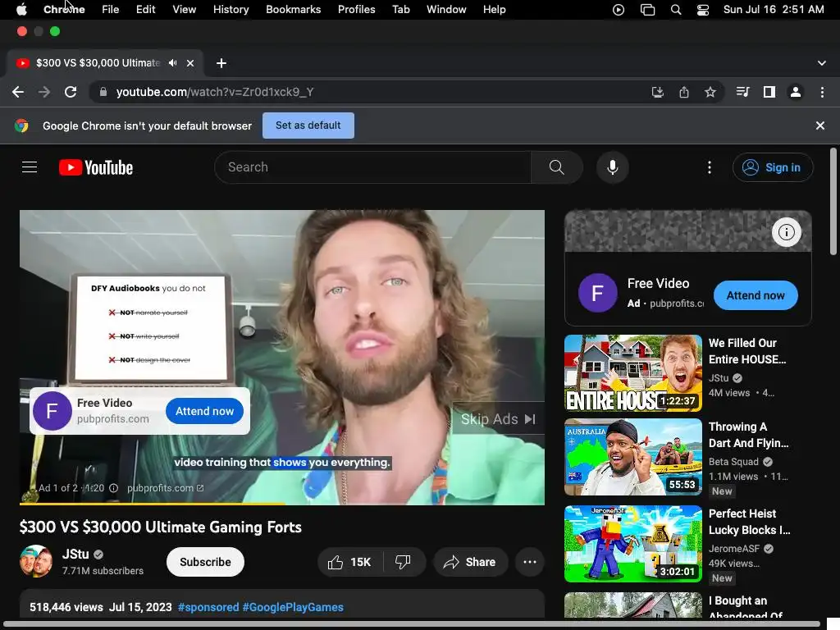
Task: Open macOS Spotlight search
Action: pyautogui.click(x=676, y=10)
